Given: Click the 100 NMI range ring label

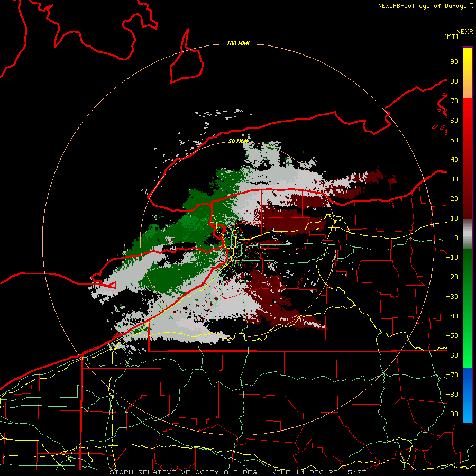Looking at the screenshot, I should pos(238,44).
